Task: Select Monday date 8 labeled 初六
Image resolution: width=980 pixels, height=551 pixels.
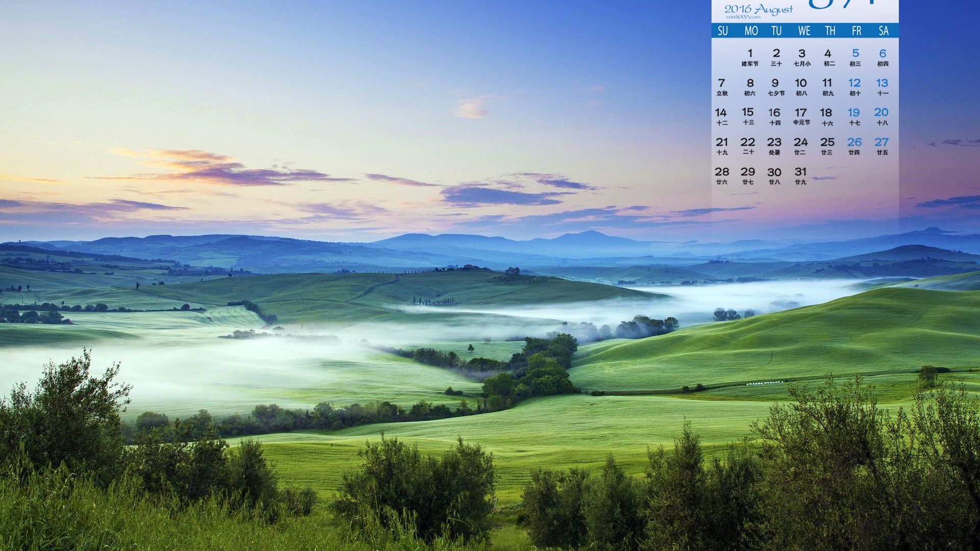Action: [x=750, y=87]
